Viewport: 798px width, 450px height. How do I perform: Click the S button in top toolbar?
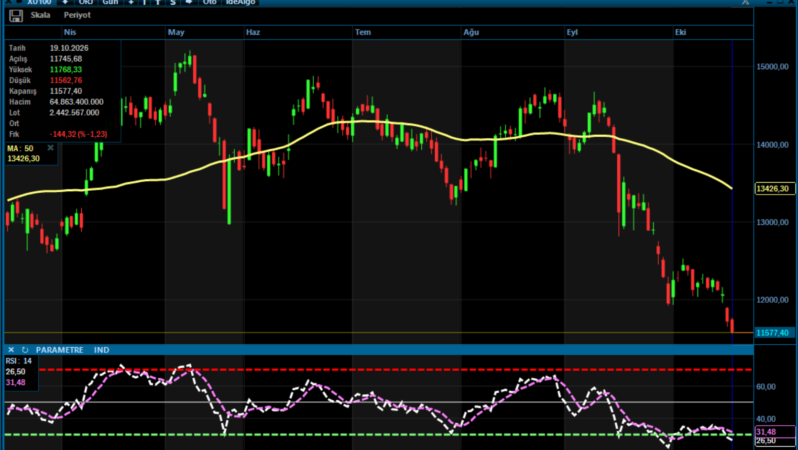click(x=173, y=2)
